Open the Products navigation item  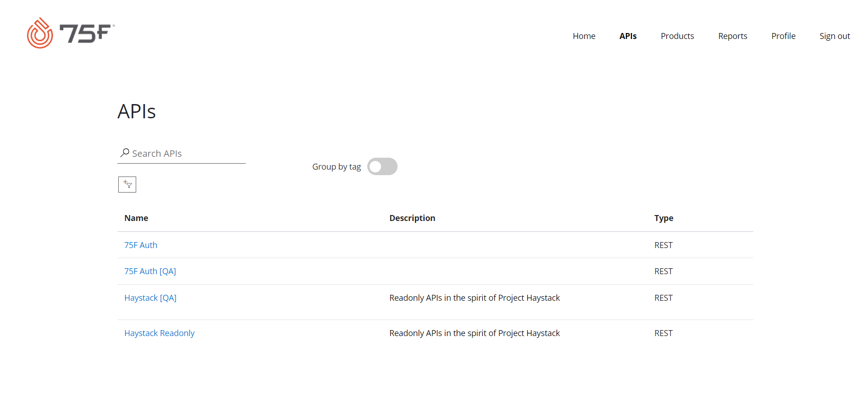click(x=677, y=36)
